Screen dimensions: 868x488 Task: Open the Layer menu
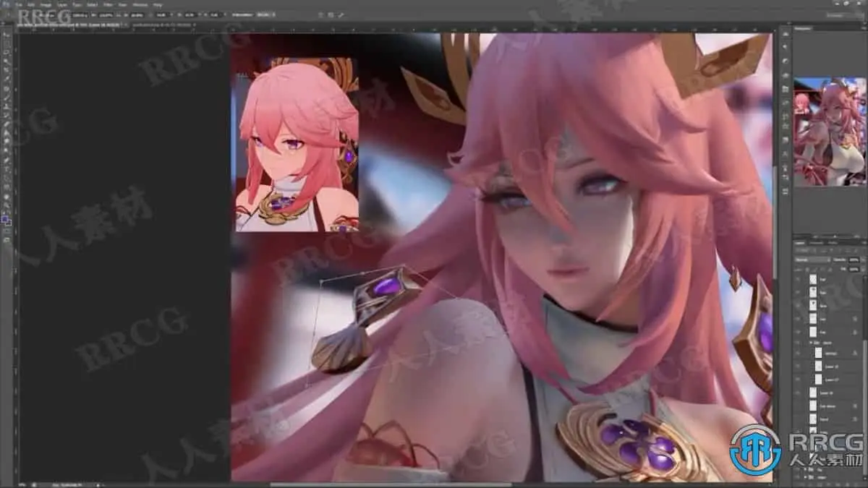(x=63, y=4)
